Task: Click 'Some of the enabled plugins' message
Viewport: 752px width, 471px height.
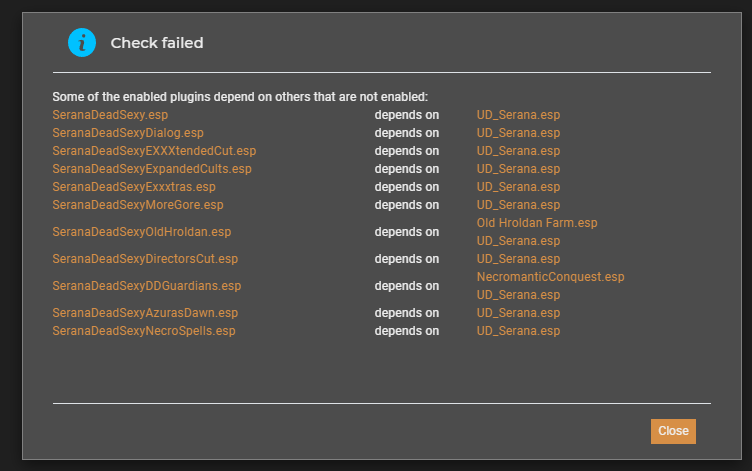Action: 240,97
